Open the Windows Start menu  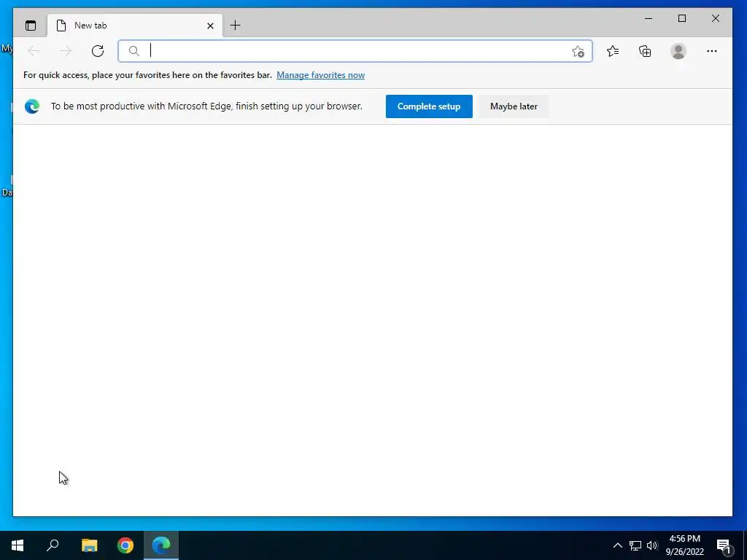(x=18, y=545)
